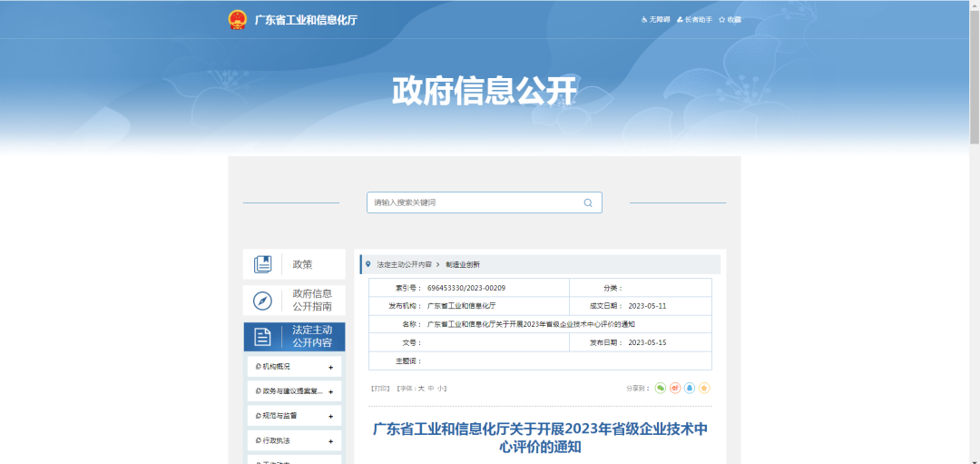The height and width of the screenshot is (464, 980).
Task: Click the page vertical scrollbar thumb
Action: point(975,75)
